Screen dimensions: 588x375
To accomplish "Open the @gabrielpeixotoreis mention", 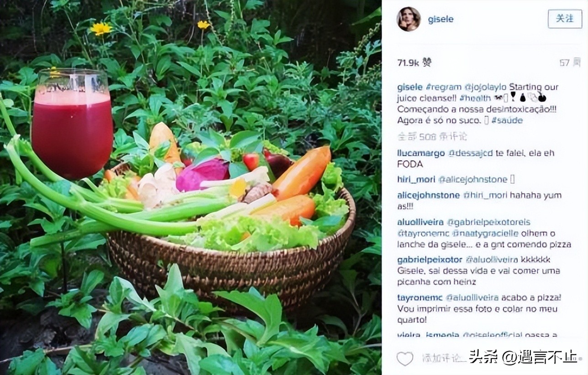I will (488, 222).
